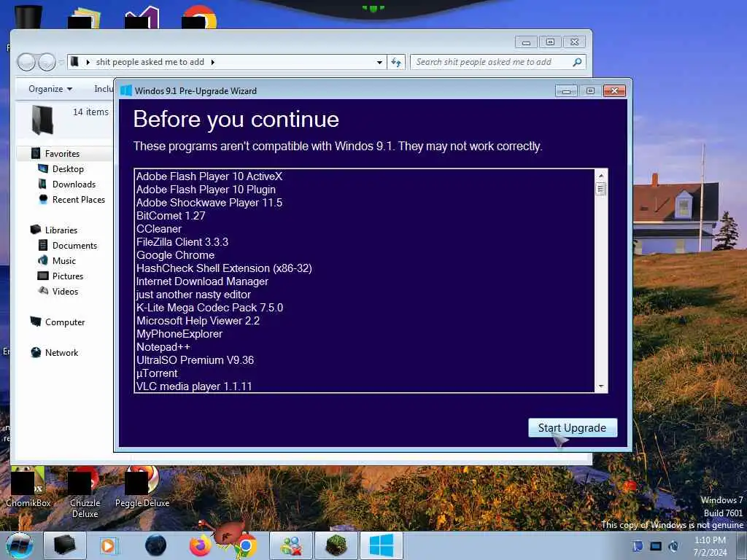The height and width of the screenshot is (560, 747).
Task: Click the program list scrollbar down arrow
Action: click(601, 386)
